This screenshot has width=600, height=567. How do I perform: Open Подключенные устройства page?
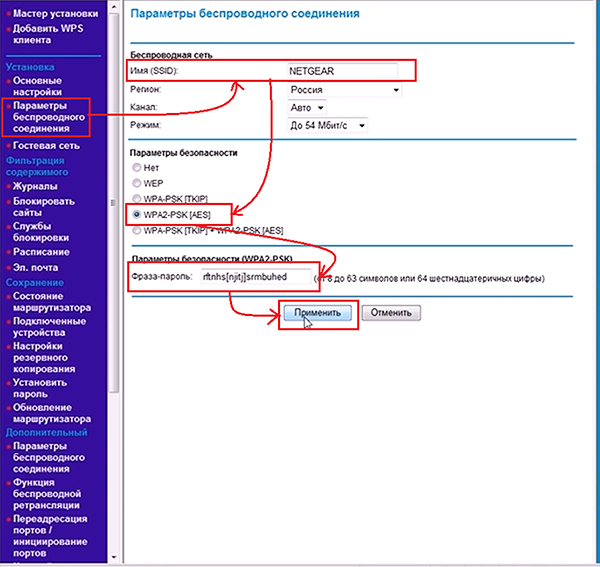coord(49,327)
